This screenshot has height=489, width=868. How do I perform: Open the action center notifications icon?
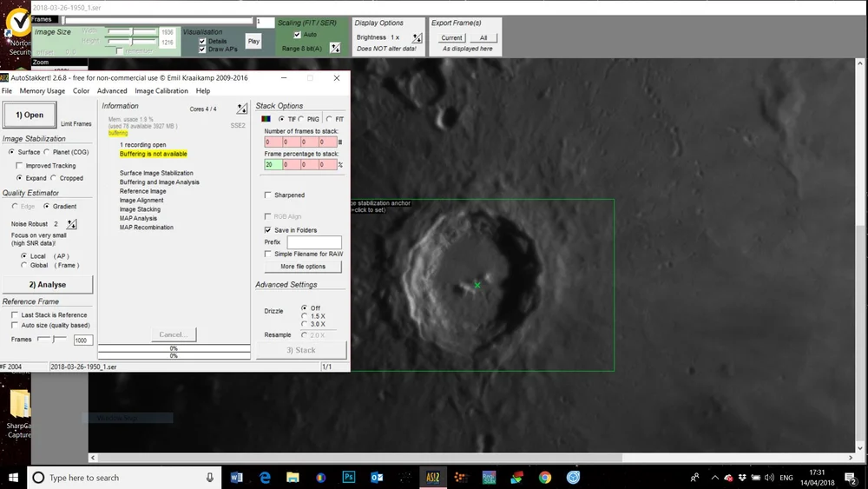coord(851,478)
